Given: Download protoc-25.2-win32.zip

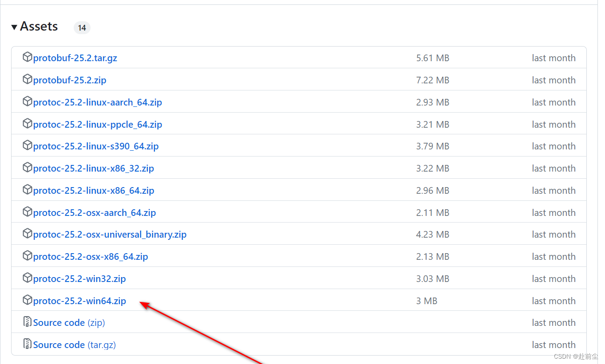Looking at the screenshot, I should [79, 279].
